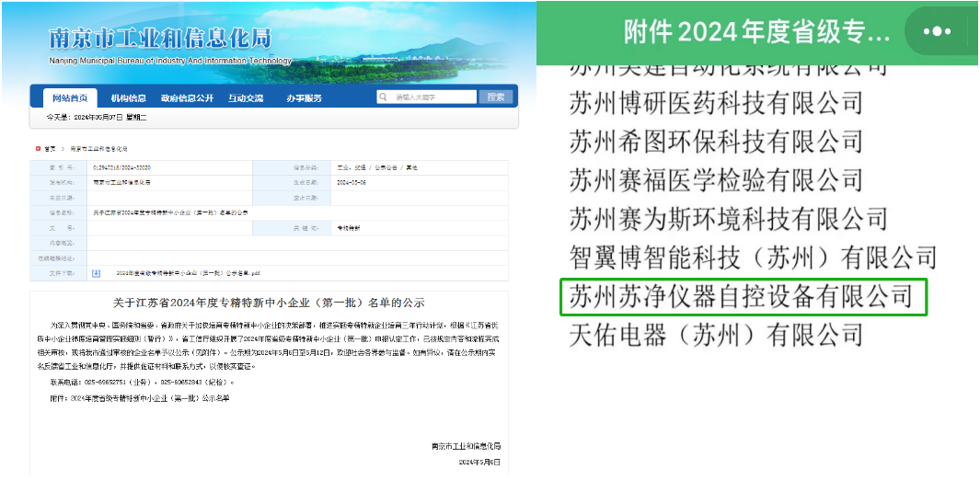Open the 互动交流 menu item
Viewport: 980px width, 492px height.
point(246,98)
